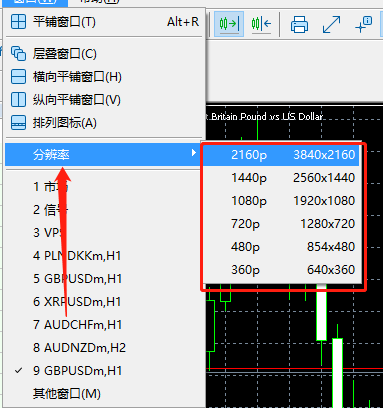Click the printer icon in toolbar

click(299, 24)
